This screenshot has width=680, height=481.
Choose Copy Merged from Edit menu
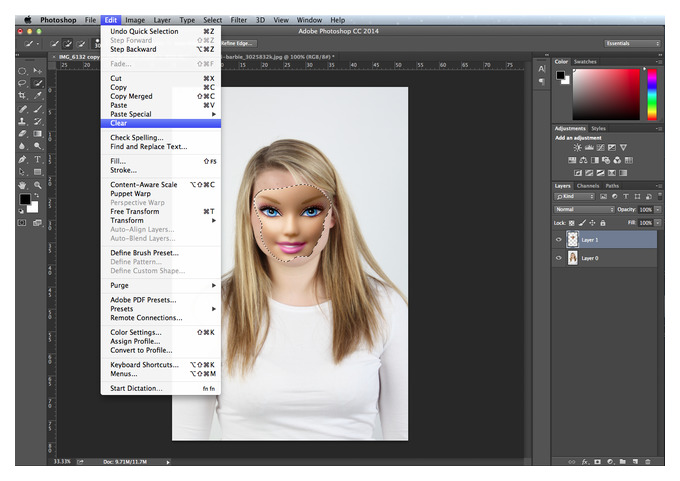click(x=160, y=96)
